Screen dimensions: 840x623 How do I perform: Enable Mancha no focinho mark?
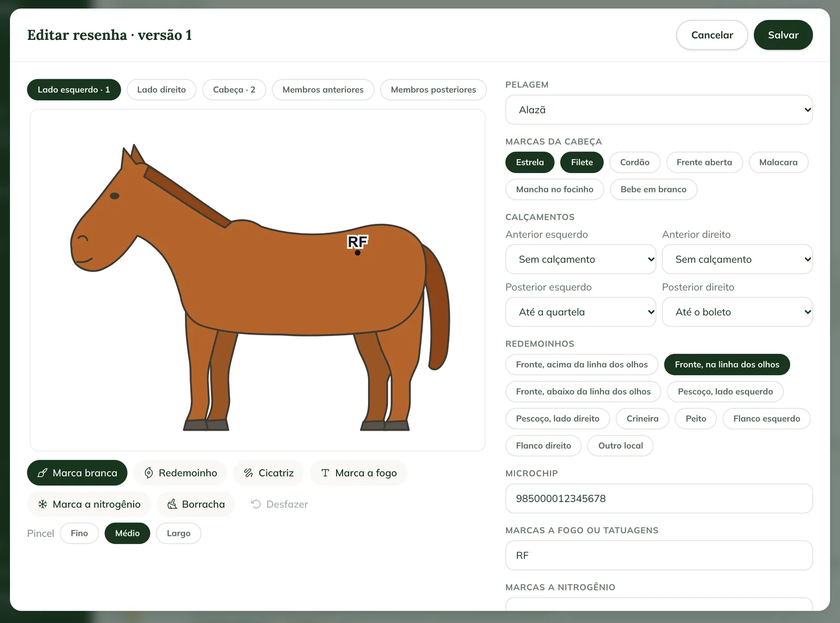[554, 189]
